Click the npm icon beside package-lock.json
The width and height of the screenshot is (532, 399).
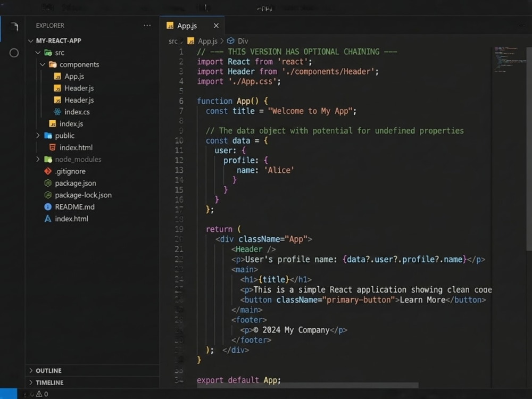pyautogui.click(x=48, y=195)
